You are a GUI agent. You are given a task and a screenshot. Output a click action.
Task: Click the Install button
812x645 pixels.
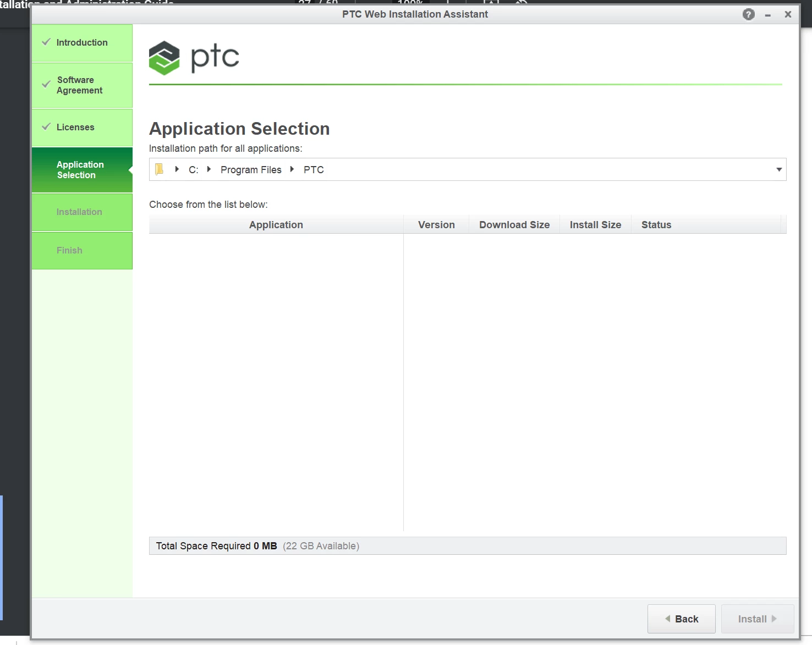point(758,619)
